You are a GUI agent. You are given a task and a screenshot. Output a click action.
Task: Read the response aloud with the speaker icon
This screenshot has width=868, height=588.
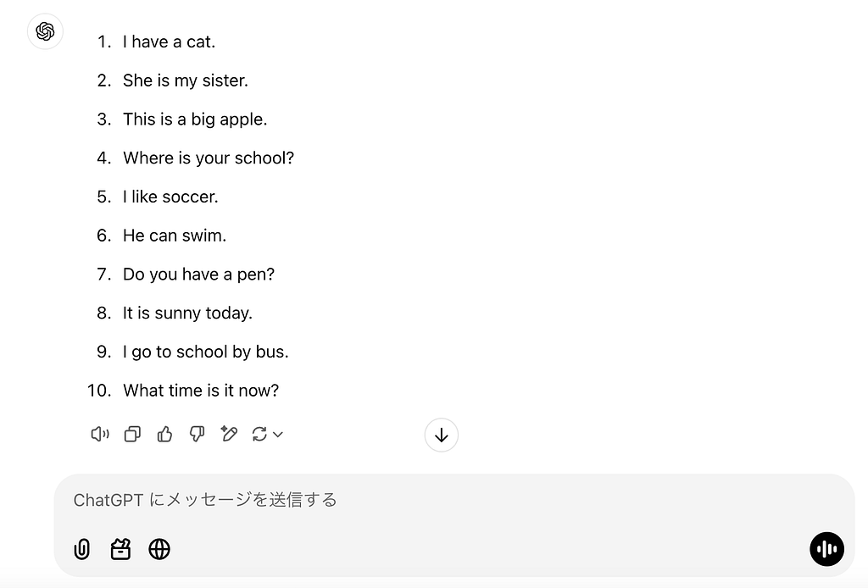tap(99, 434)
